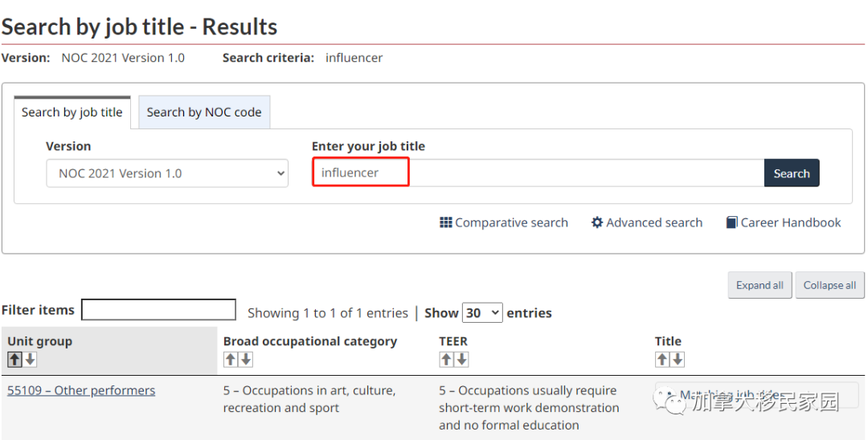Open 55109 – Other performers link
The width and height of the screenshot is (868, 440).
(x=81, y=391)
